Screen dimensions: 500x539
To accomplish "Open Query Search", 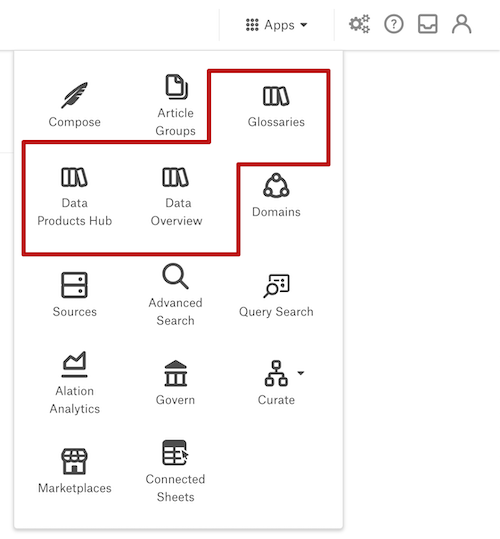I will point(276,296).
